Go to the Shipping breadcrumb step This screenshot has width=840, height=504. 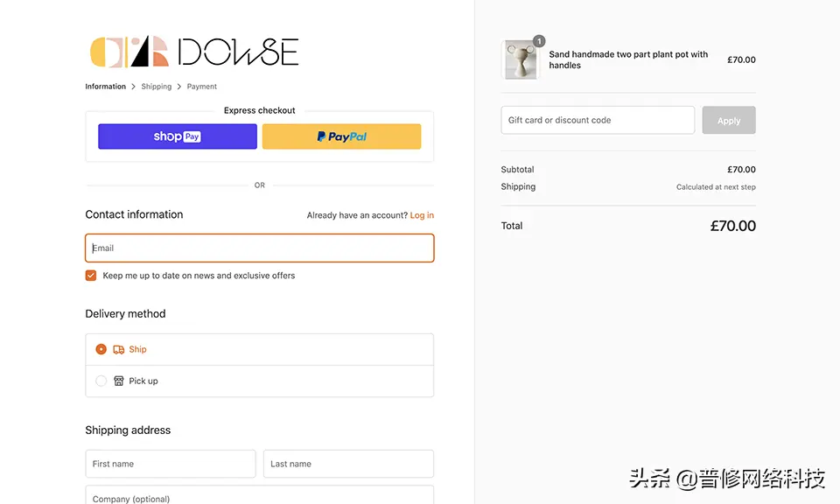click(x=157, y=87)
